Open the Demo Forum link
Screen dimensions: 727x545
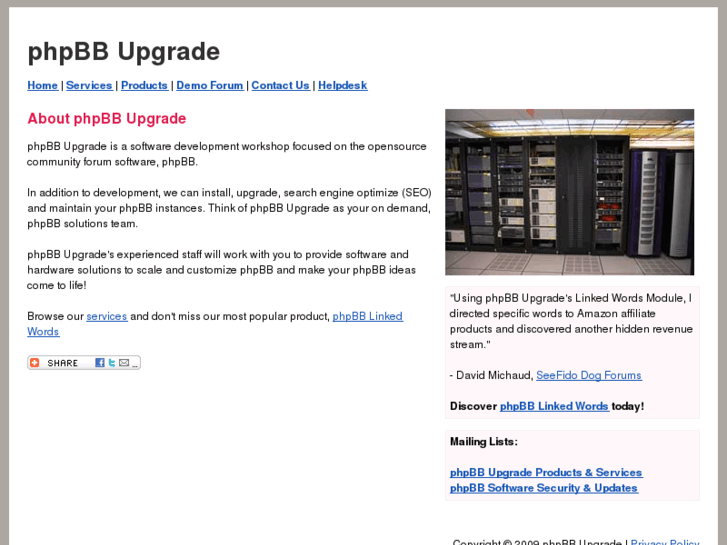[x=210, y=85]
